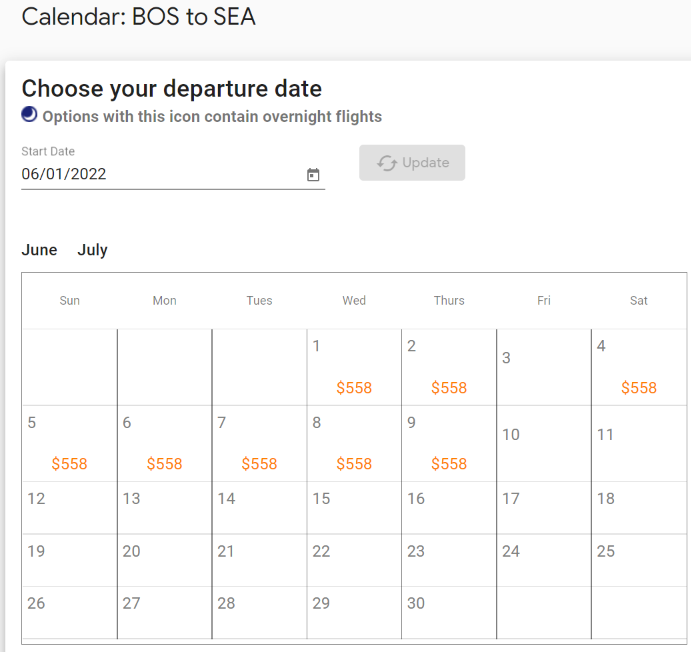Choose June 22 calendar cell
Screen dimensions: 691x652
[354, 560]
